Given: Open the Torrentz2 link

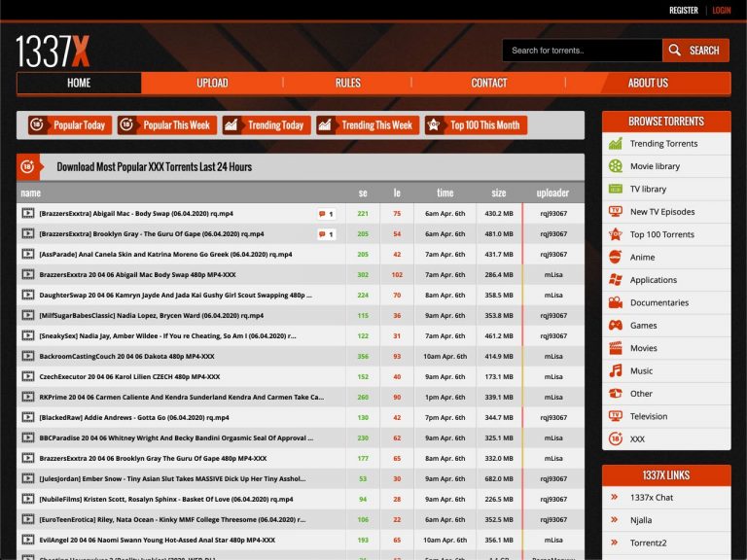Looking at the screenshot, I should pos(648,542).
